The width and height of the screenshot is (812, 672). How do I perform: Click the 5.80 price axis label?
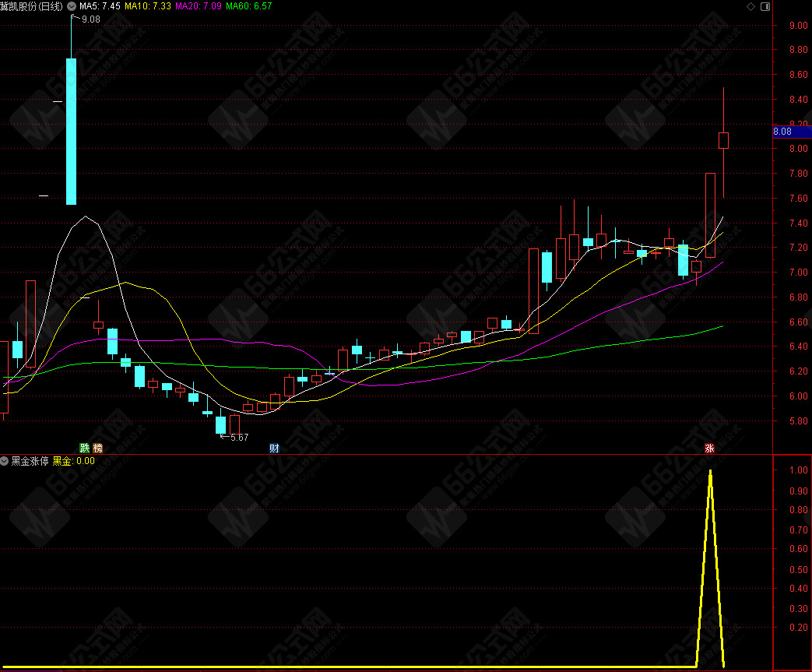(x=798, y=420)
